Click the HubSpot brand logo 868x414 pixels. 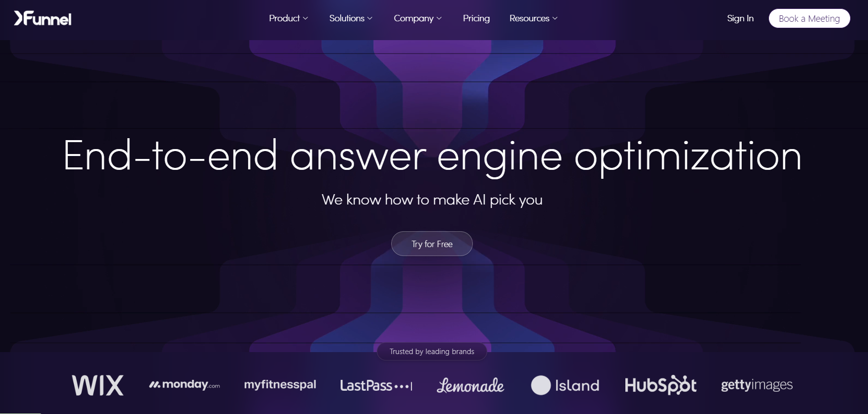[x=661, y=385]
